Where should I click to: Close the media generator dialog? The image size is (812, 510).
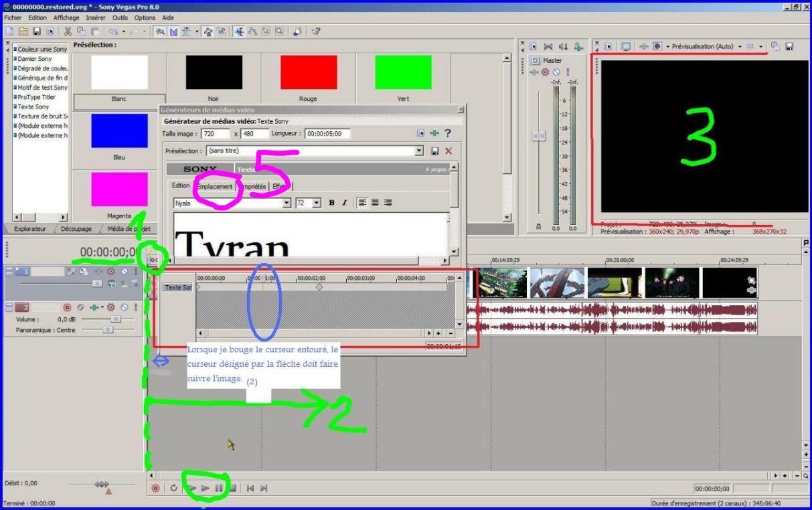click(x=461, y=109)
